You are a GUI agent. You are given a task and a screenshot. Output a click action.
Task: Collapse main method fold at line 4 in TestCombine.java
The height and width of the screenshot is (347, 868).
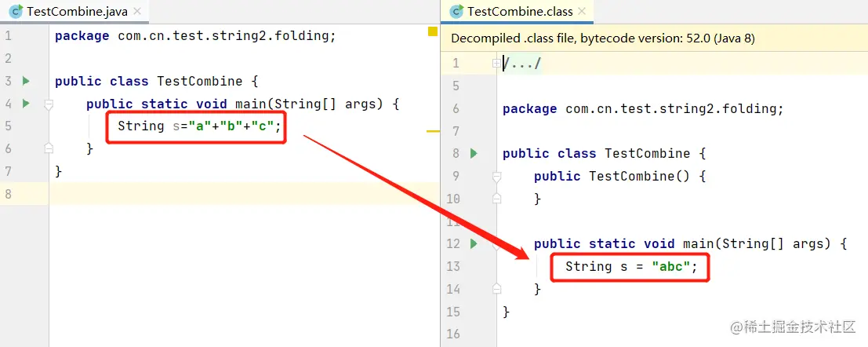click(49, 104)
